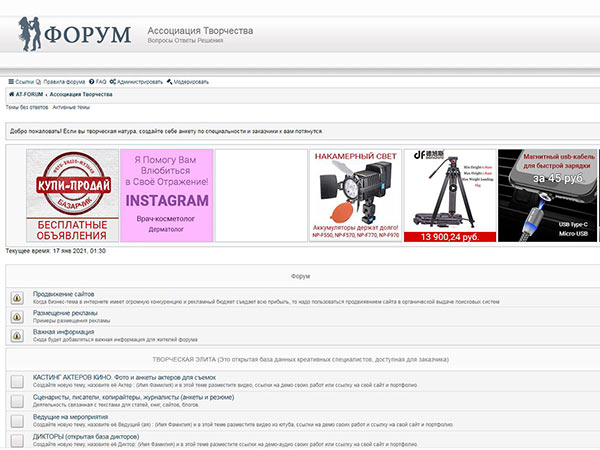Click ДИКТОРЫ forum status icon
Screen dimensions: 600x450
(x=17, y=440)
